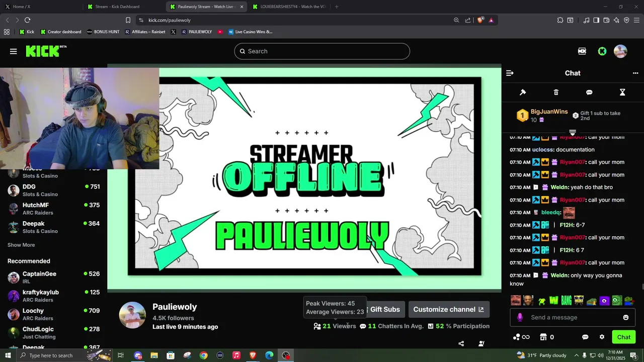Click Customize channel button

click(x=448, y=310)
